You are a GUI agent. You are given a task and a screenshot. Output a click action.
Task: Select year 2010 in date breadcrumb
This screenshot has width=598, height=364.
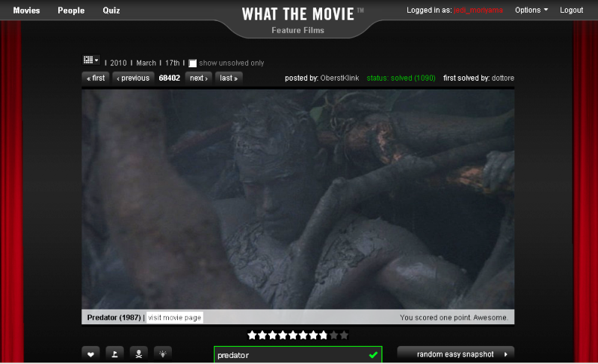point(118,64)
